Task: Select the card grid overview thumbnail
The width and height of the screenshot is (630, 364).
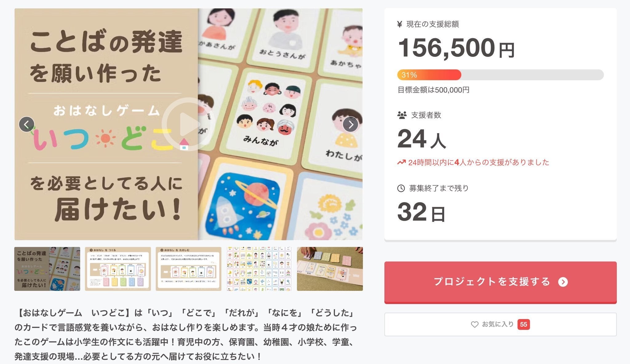Action: [x=259, y=269]
